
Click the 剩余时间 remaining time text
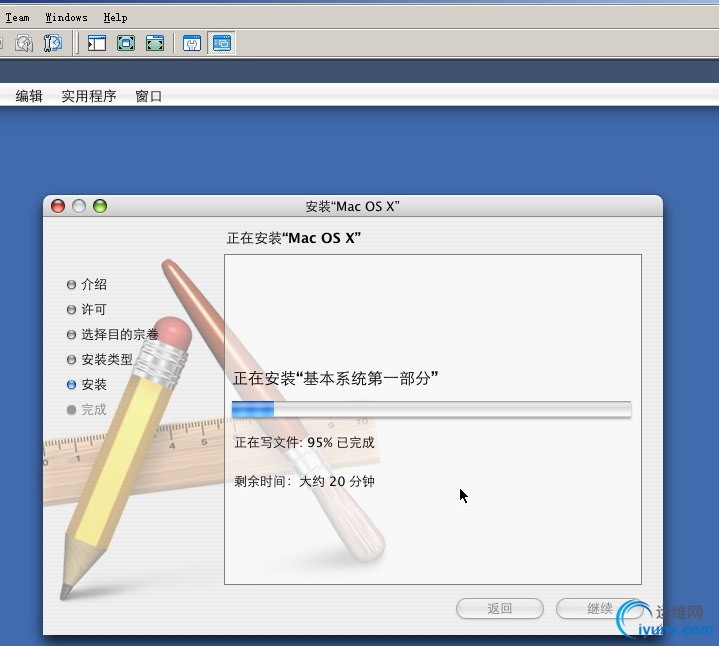(x=304, y=481)
